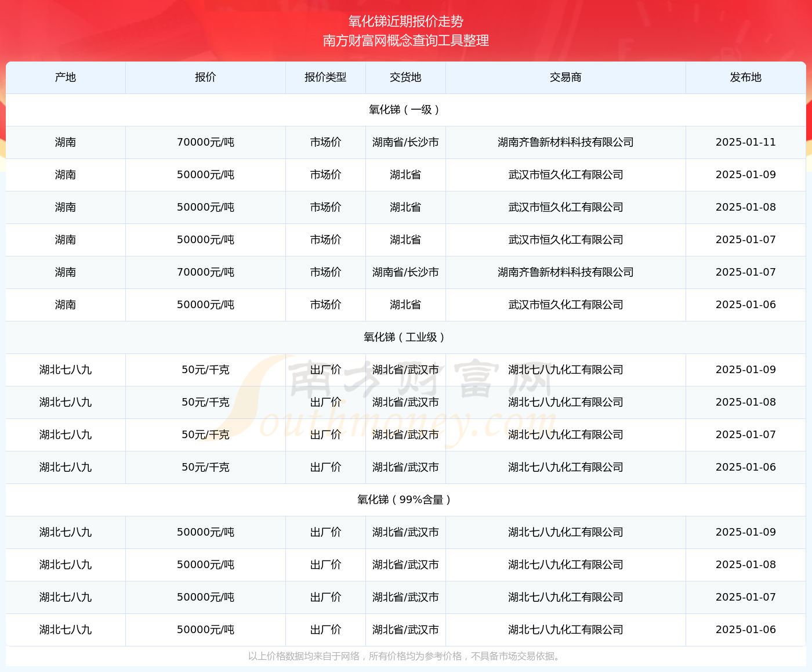Click 湖北省/武汉市 in the 99%含量 2025-01-07 row
This screenshot has height=672, width=812.
pyautogui.click(x=405, y=597)
